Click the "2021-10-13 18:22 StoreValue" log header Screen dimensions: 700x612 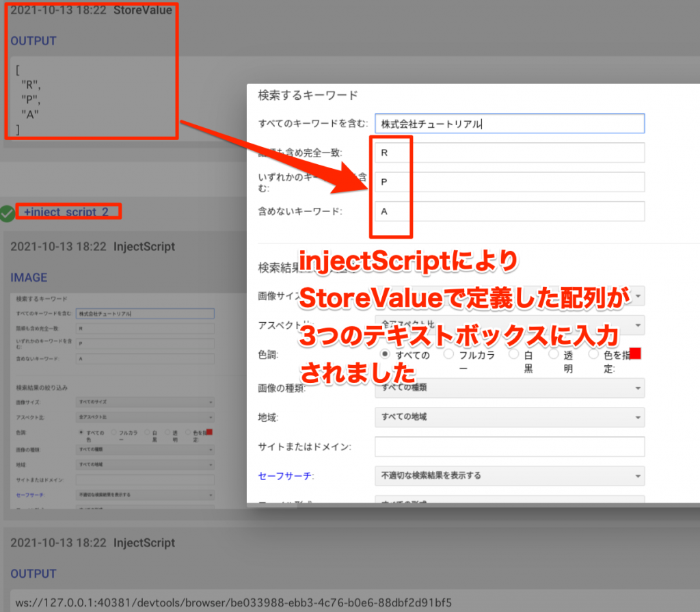click(91, 10)
